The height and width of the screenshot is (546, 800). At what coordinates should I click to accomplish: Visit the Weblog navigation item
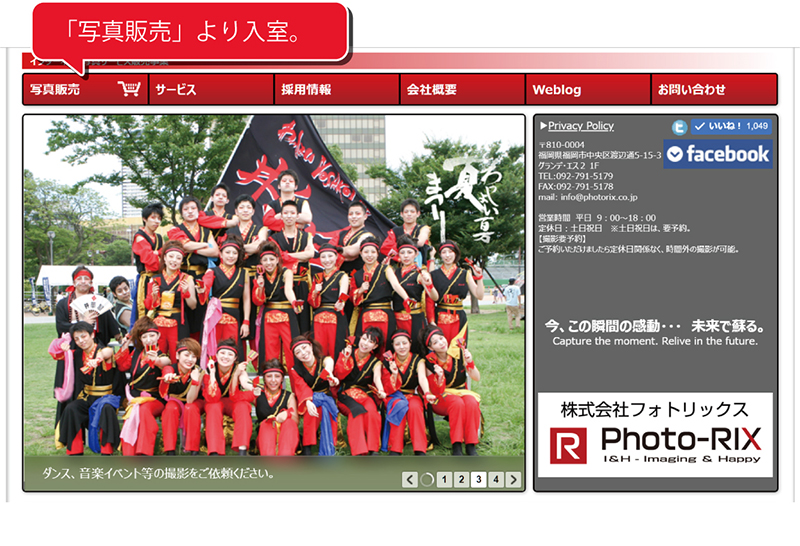(x=557, y=90)
